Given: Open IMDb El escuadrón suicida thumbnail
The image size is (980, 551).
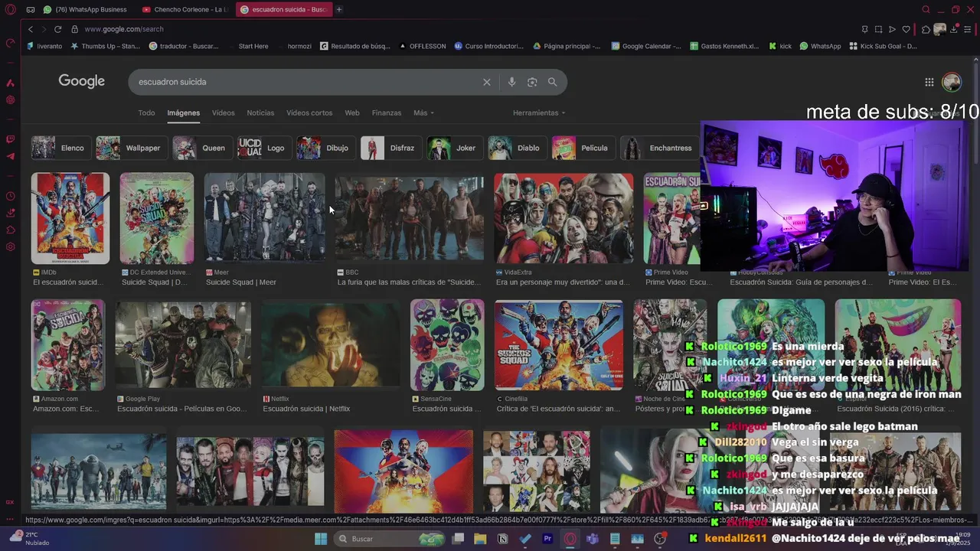Looking at the screenshot, I should (70, 218).
